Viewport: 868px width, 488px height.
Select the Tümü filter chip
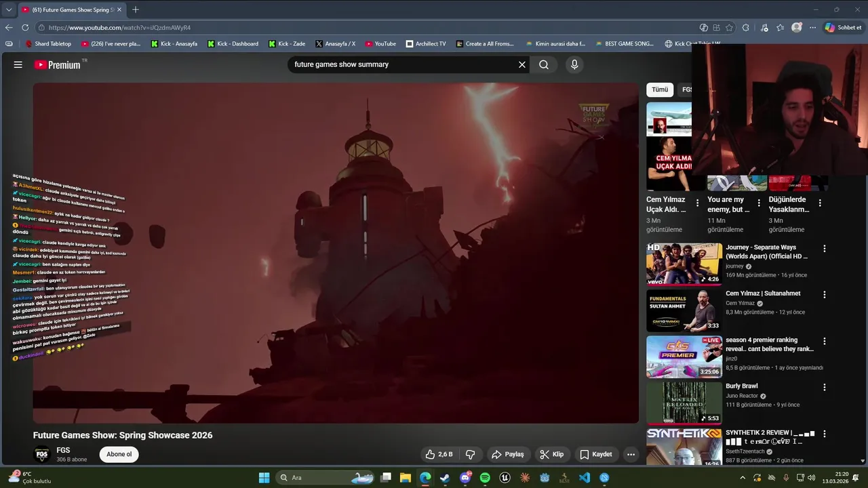click(x=660, y=89)
